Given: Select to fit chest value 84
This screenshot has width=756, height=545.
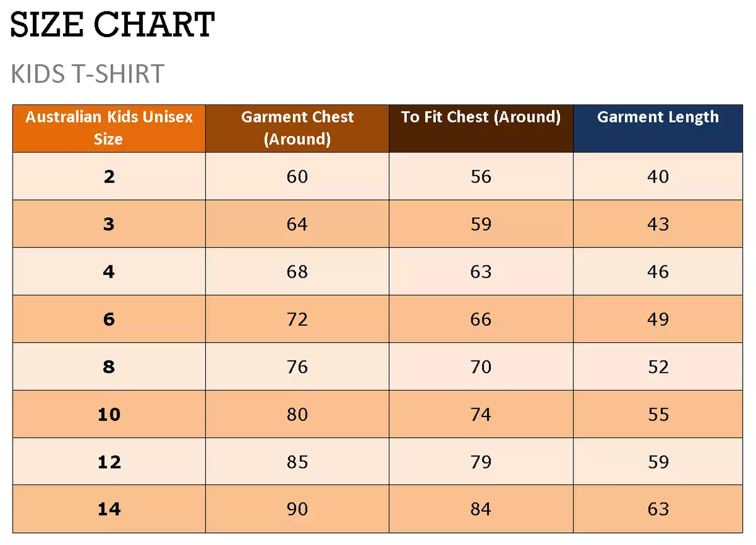Looking at the screenshot, I should 481,509.
